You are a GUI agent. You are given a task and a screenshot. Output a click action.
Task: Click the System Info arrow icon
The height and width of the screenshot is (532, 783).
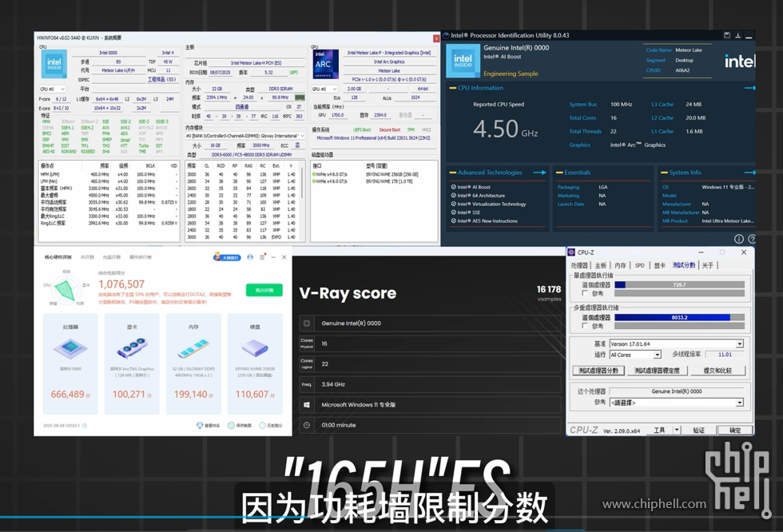[x=749, y=173]
